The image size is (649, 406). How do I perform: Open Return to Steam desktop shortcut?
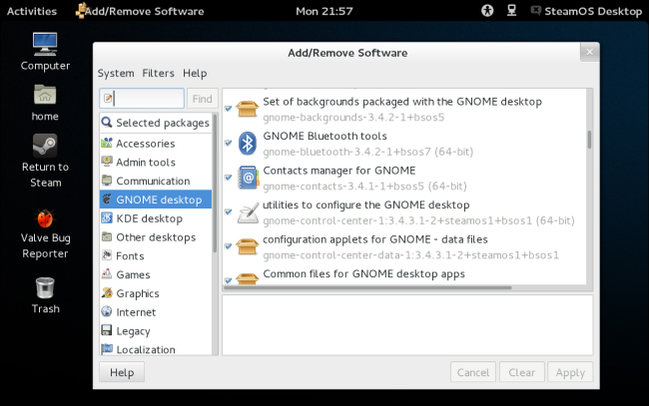click(45, 145)
